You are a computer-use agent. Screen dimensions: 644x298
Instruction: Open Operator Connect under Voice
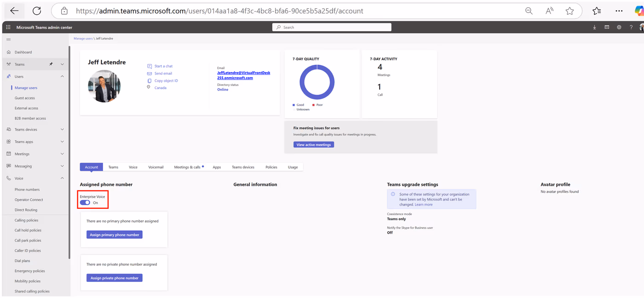pos(29,200)
